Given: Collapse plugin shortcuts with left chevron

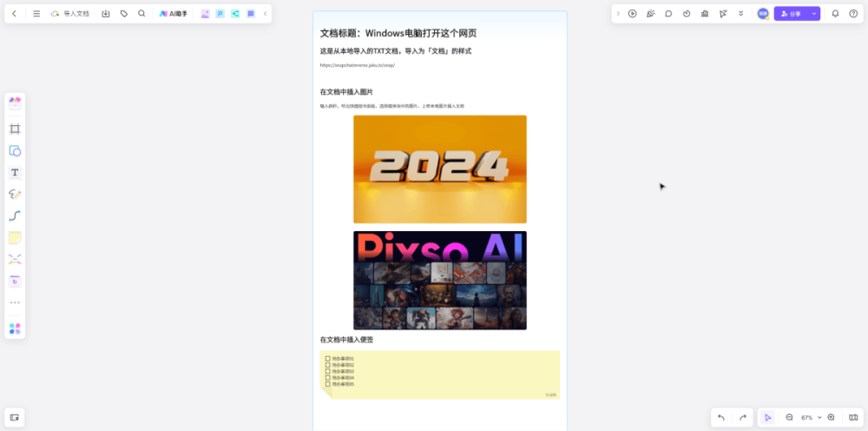Looking at the screenshot, I should coord(265,14).
